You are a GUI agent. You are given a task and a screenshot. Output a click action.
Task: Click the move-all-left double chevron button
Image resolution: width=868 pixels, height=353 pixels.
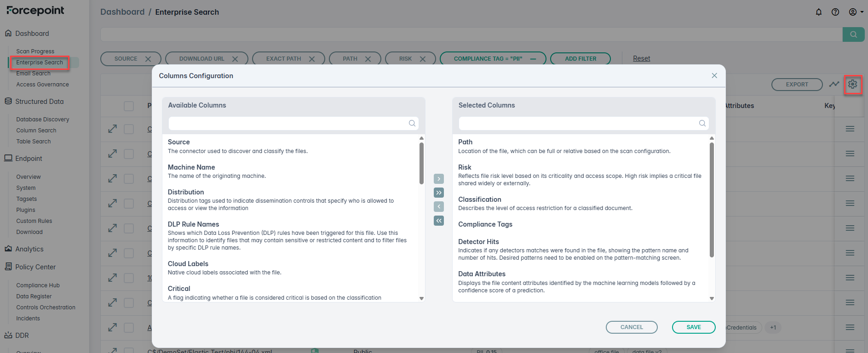(x=439, y=221)
